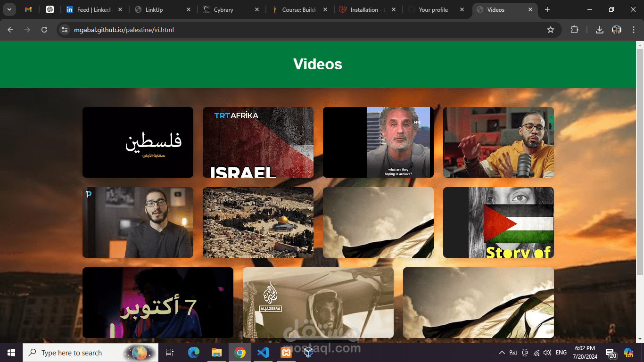Close the Your profile tab
The width and height of the screenshot is (644, 362).
pos(462,9)
